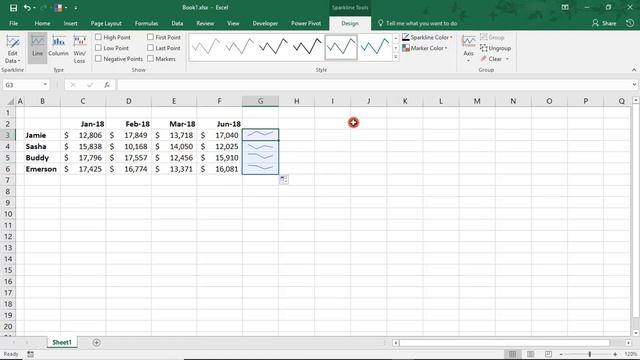Clear the selected sparklines
The width and height of the screenshot is (640, 360).
(x=491, y=59)
